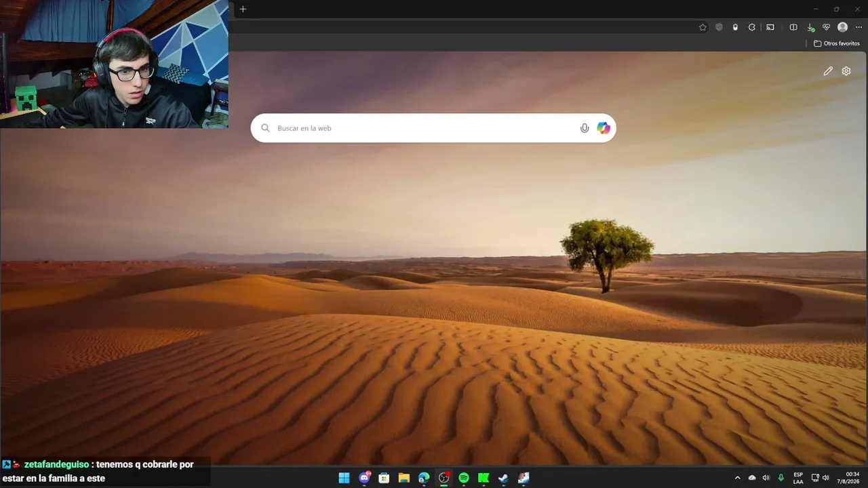
Task: Switch to OBS Studio in the taskbar
Action: [444, 478]
